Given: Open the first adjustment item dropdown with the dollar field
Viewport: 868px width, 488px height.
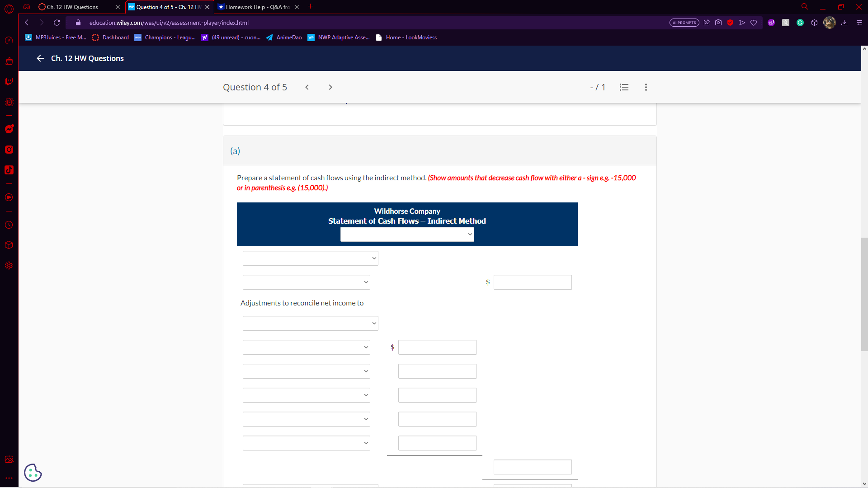Looking at the screenshot, I should (x=306, y=347).
